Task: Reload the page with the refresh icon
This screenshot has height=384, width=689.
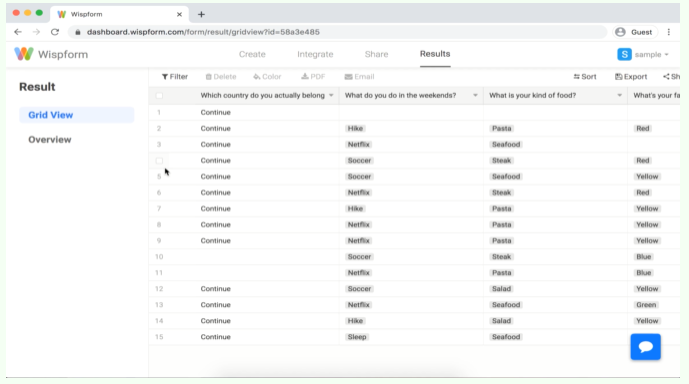Action: [54, 32]
